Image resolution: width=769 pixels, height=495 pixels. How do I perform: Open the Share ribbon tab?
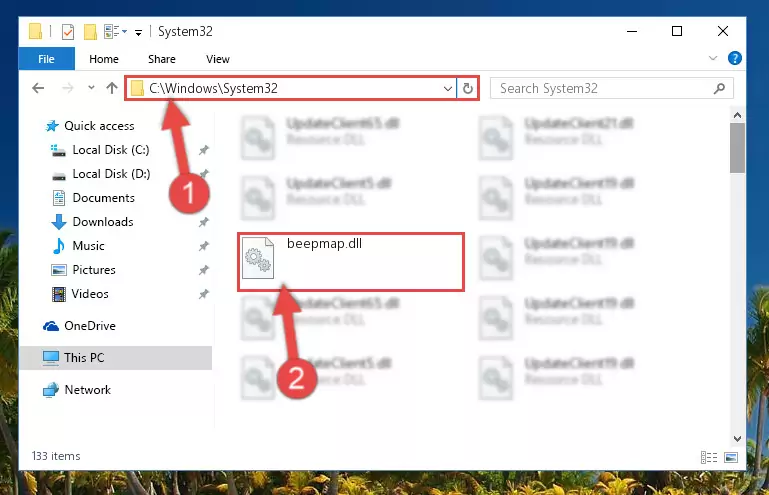(x=162, y=59)
